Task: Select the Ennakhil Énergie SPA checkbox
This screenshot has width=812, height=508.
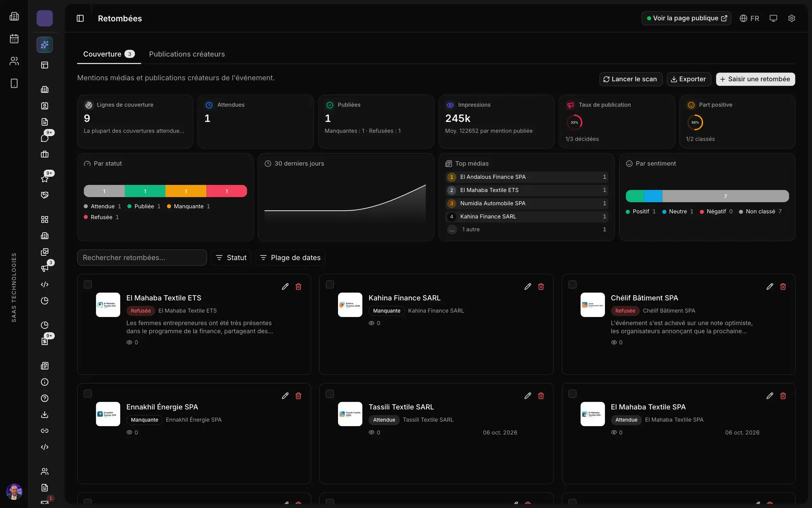Action: click(88, 394)
